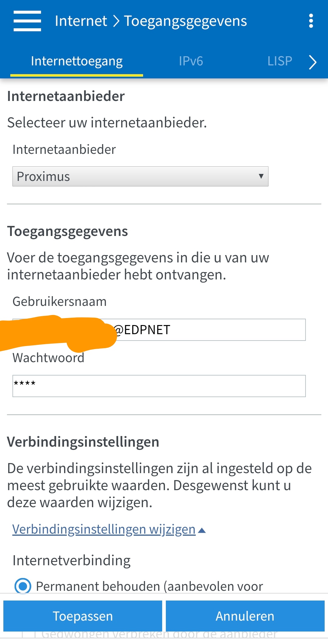Focus the Wachtwoord password field

[159, 386]
